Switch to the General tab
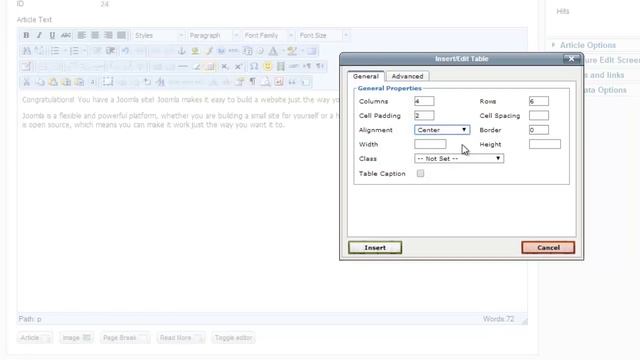Screen dimensions: 640x360 (x=366, y=76)
